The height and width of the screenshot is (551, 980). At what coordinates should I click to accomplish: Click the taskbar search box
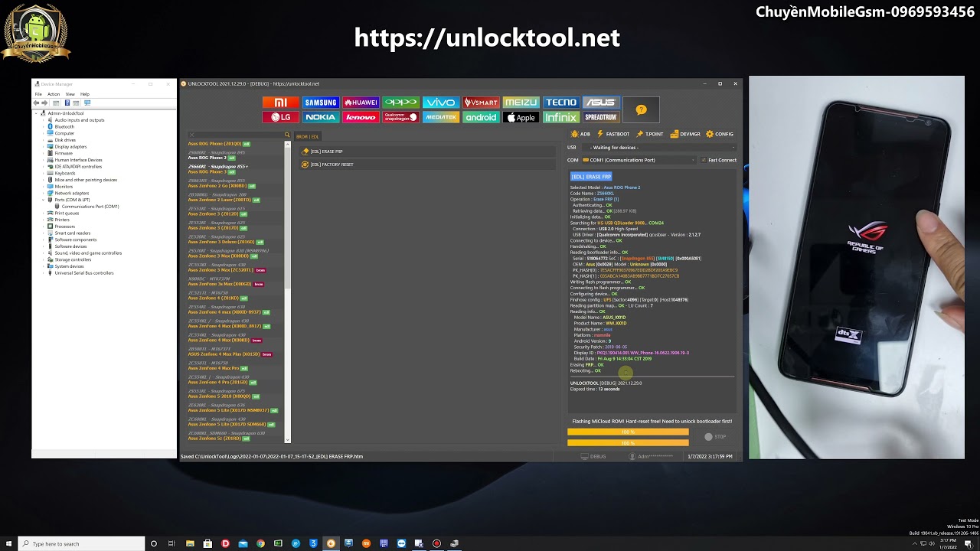(82, 543)
